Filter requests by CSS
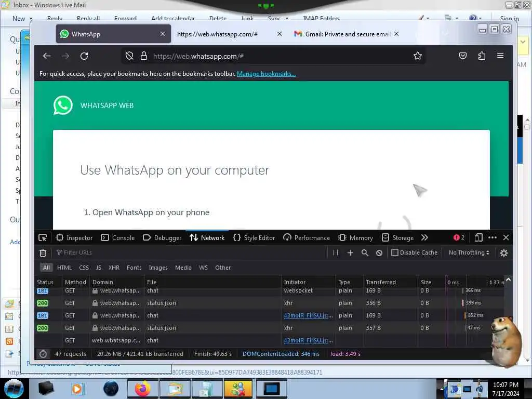 [x=84, y=268]
